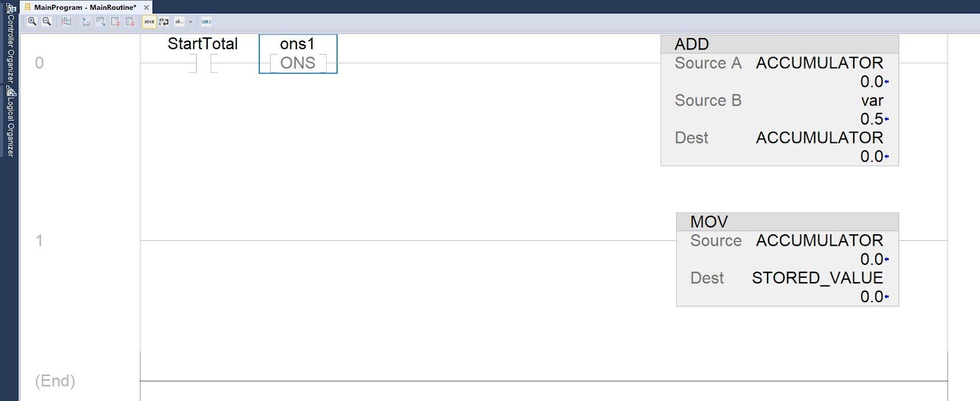Click the <ab> tag display icon
980x401 pixels.
[206, 21]
